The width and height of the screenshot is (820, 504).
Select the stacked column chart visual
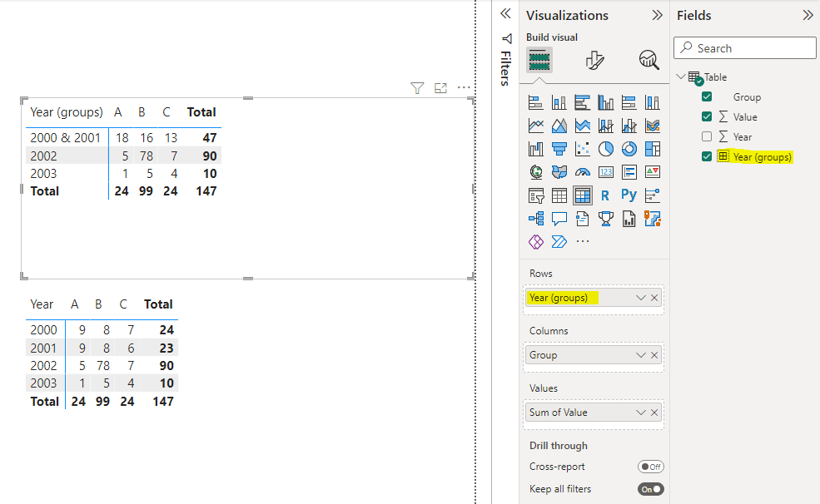559,102
